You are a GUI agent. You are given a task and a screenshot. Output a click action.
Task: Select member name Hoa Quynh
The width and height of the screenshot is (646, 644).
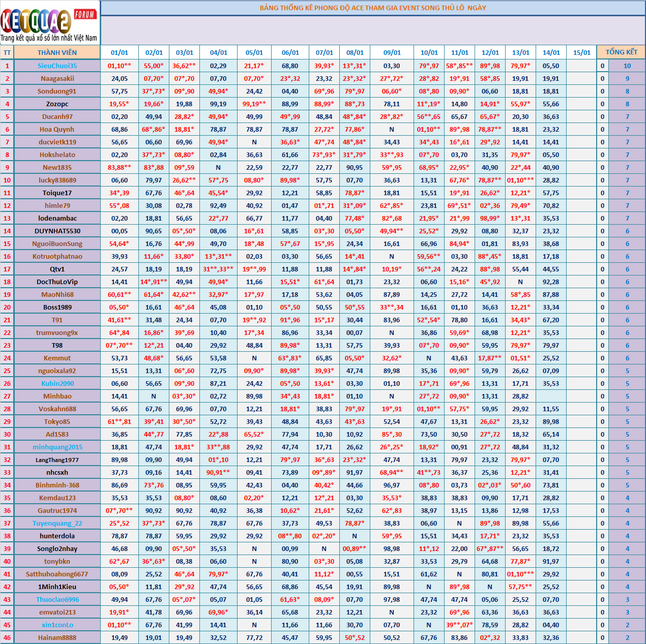[x=57, y=129]
